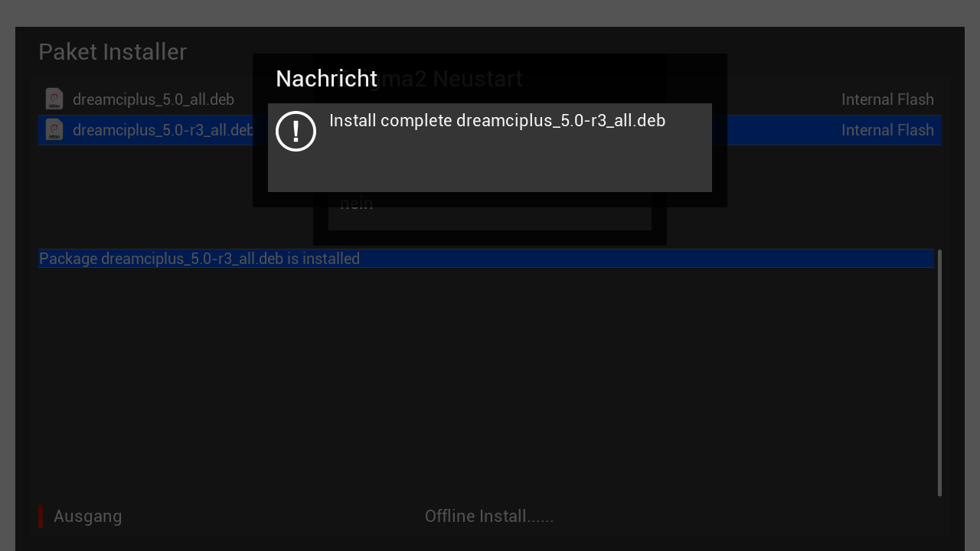Click the exclamation mark icon in Nachricht dialog

coord(296,131)
